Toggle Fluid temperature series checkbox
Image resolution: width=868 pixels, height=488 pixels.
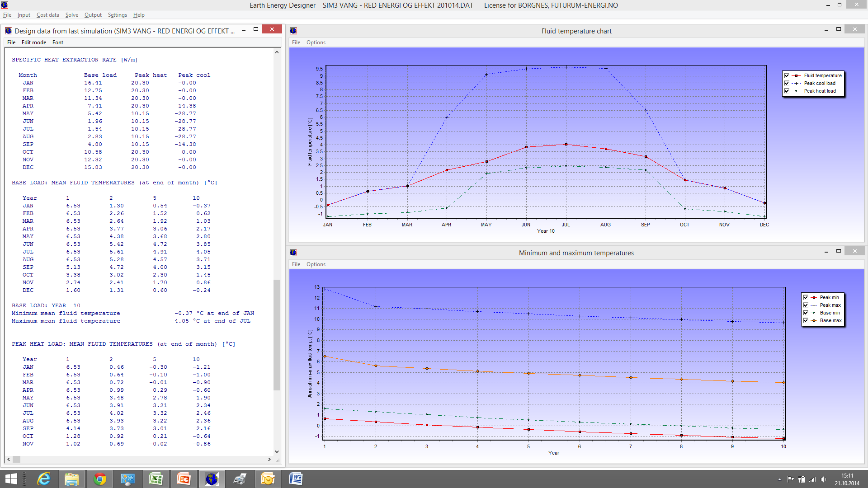click(x=787, y=75)
